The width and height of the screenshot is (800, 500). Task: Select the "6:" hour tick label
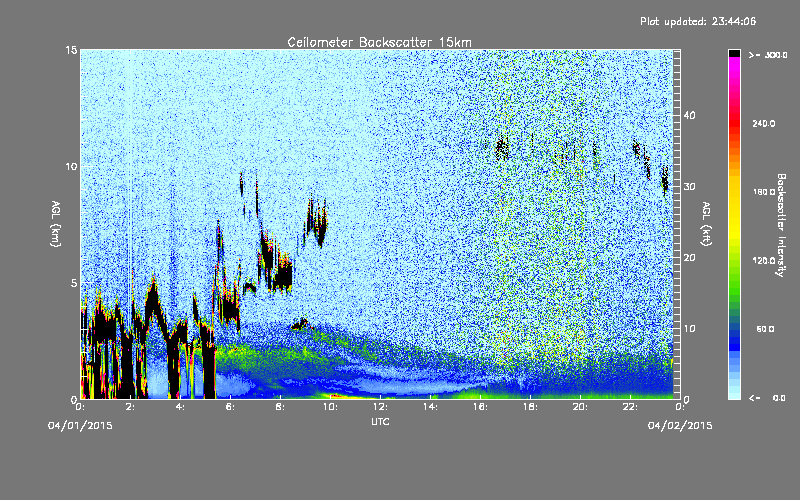230,407
